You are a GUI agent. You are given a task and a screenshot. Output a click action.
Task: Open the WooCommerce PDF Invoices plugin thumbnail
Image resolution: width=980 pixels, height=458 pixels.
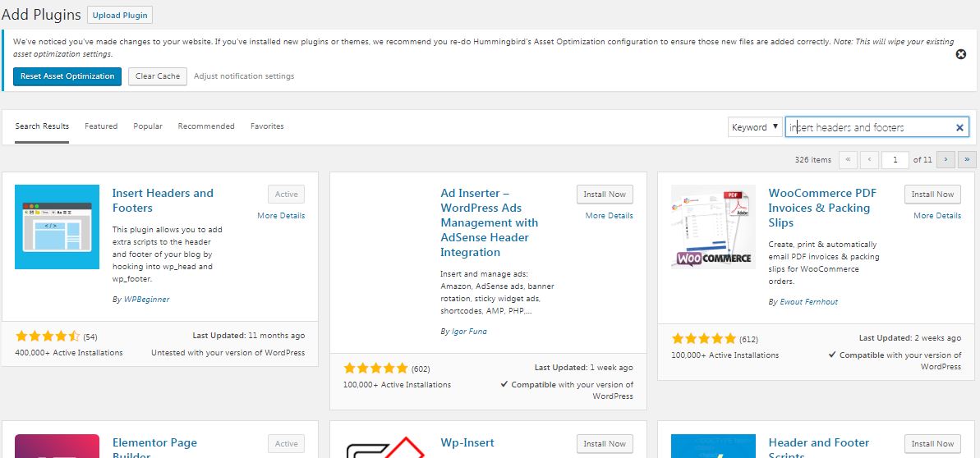click(x=713, y=227)
